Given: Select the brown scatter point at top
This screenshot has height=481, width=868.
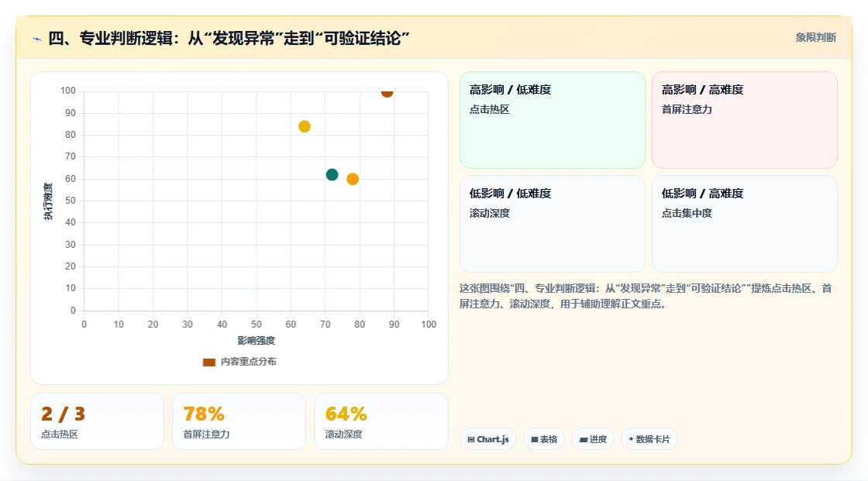Looking at the screenshot, I should tap(387, 92).
